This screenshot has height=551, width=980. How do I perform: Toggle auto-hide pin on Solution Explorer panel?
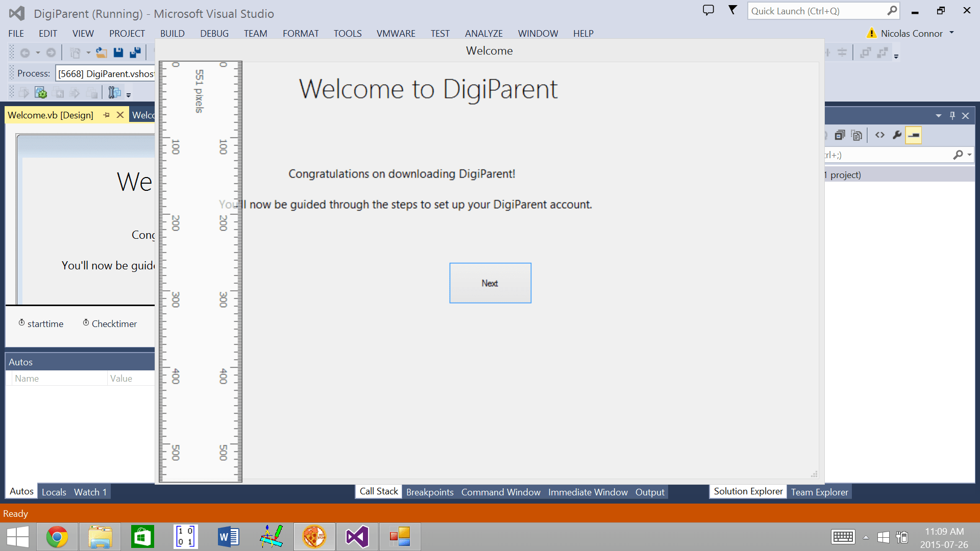point(952,116)
